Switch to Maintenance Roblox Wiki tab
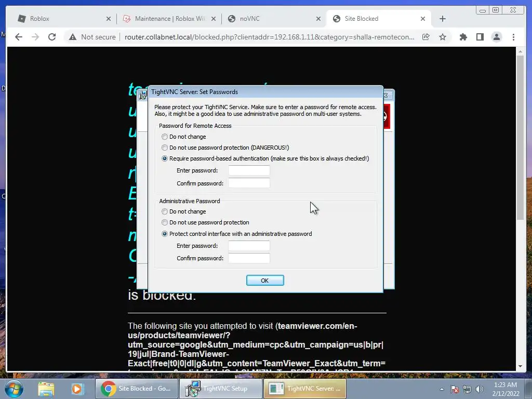532x399 pixels. [169, 19]
